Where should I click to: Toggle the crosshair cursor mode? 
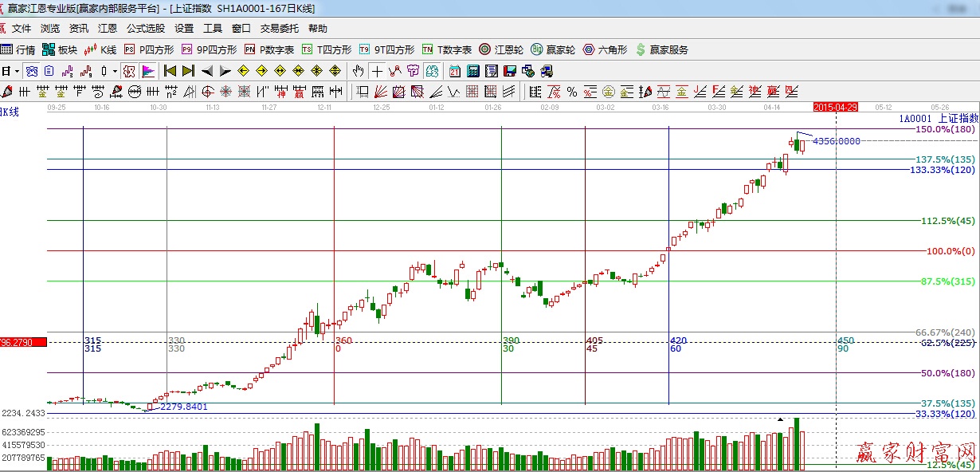click(x=377, y=71)
